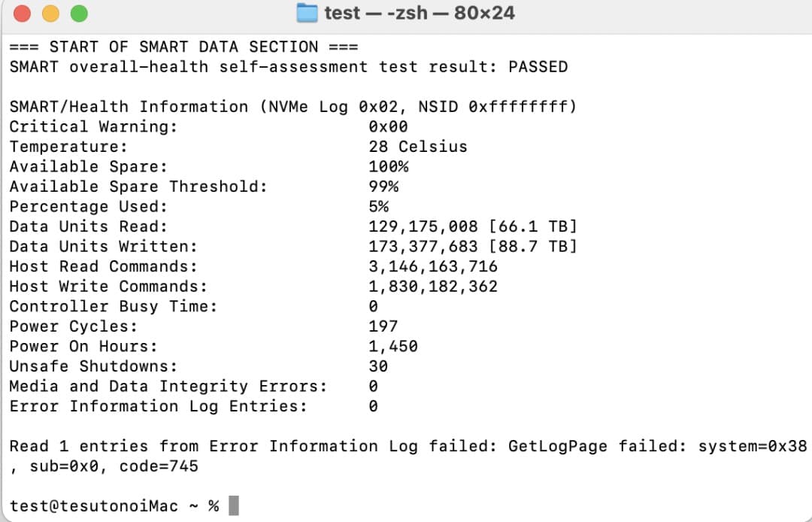Click the Power On Hours value 1,450
The height and width of the screenshot is (522, 812).
(392, 346)
